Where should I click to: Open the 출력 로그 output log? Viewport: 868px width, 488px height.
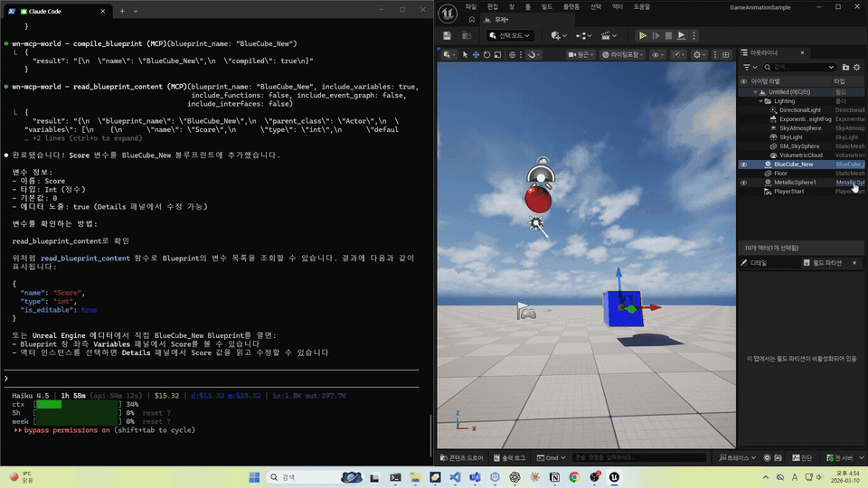(509, 457)
